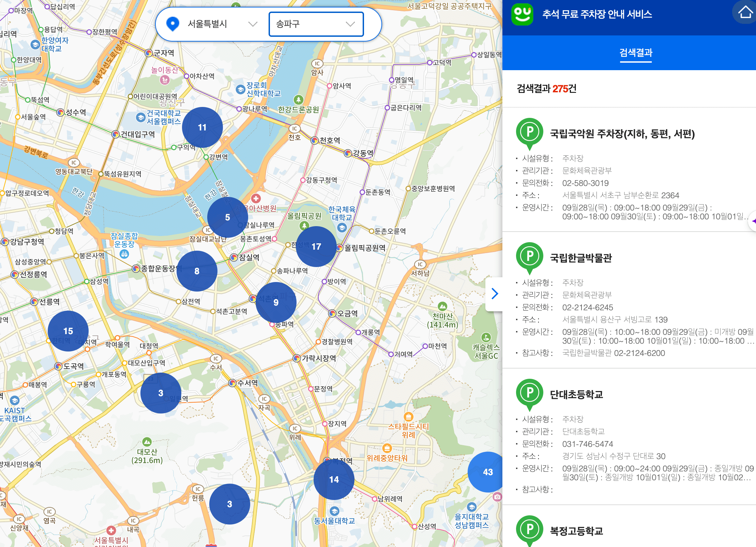This screenshot has width=756, height=547.
Task: Open the 서울특별시 city dropdown
Action: click(x=222, y=24)
